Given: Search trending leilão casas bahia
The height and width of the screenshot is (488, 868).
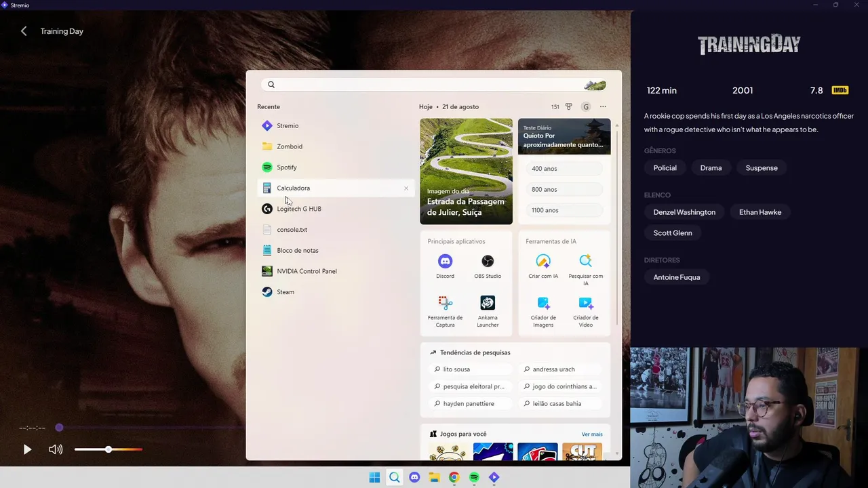Looking at the screenshot, I should pos(560,404).
